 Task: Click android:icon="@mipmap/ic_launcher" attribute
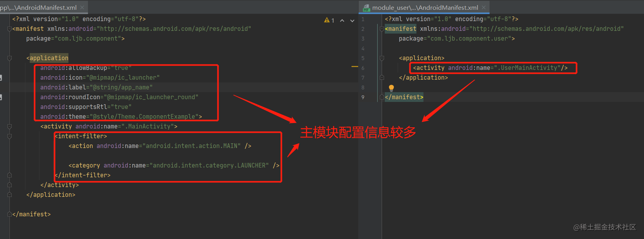(x=100, y=78)
